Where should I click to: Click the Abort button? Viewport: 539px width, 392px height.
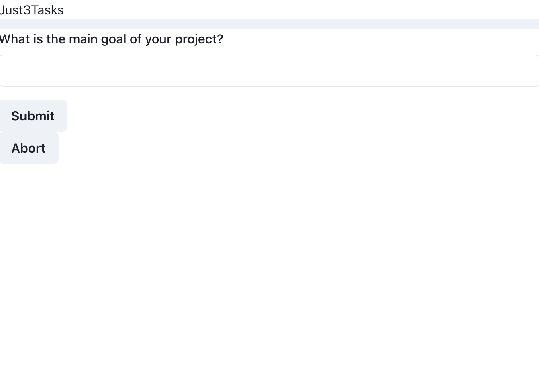click(x=29, y=148)
